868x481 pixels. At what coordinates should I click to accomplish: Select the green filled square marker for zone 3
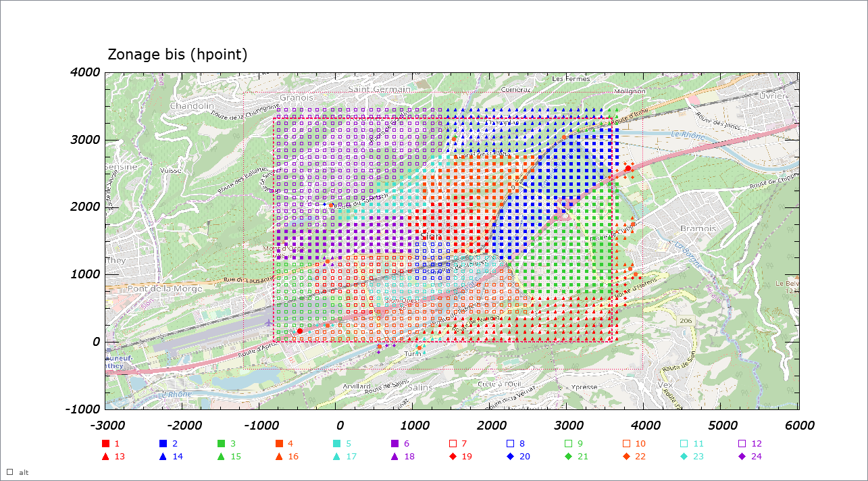click(221, 443)
